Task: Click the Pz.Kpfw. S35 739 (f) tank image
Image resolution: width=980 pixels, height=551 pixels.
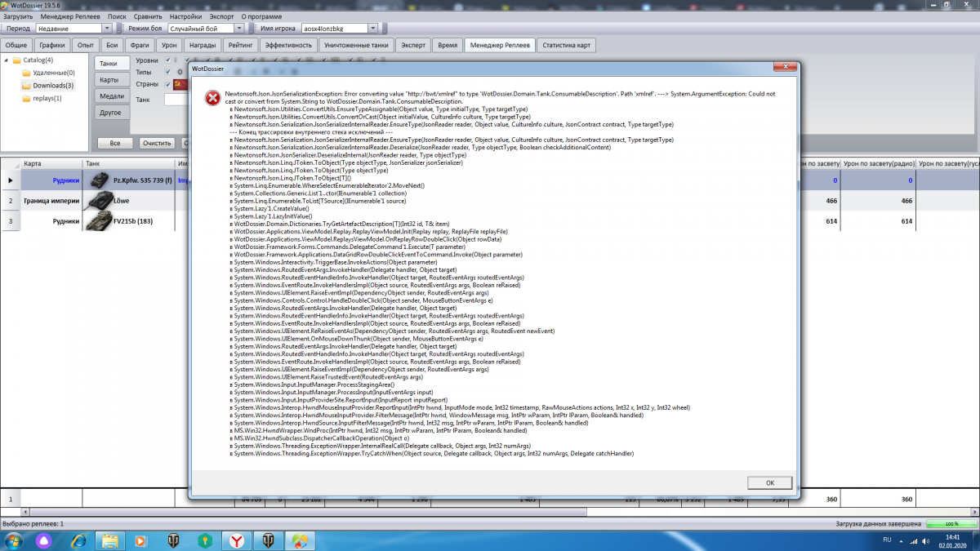Action: [99, 180]
